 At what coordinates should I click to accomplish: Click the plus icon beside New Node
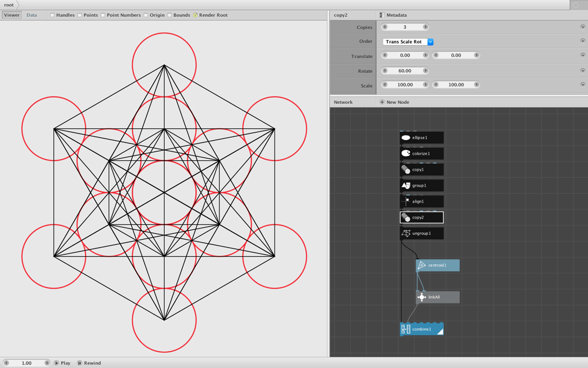tap(382, 102)
